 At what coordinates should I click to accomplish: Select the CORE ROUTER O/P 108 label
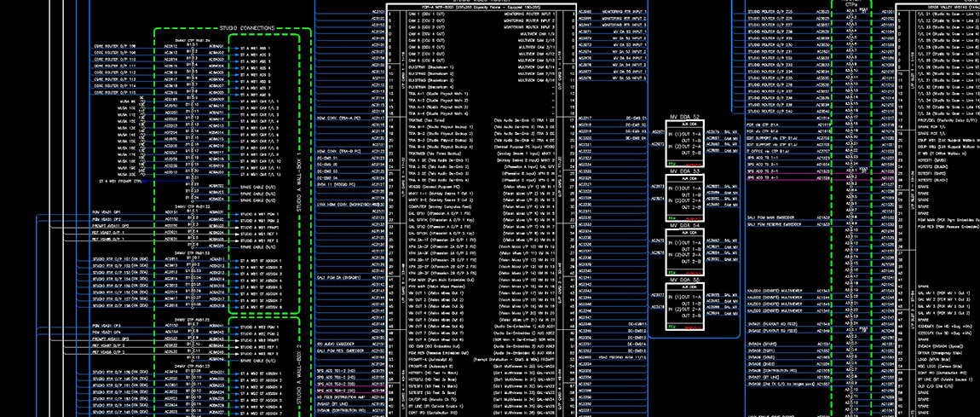(114, 52)
